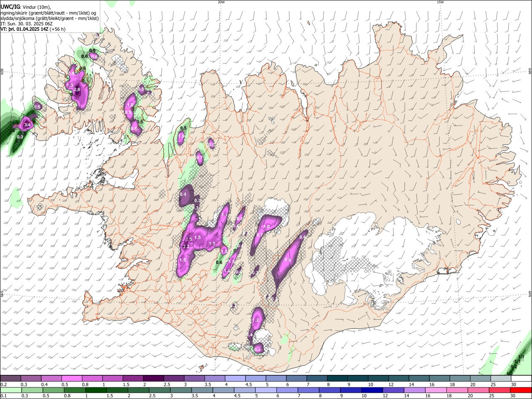Image resolution: width=532 pixels, height=399 pixels.
Task: Select the darkest green 1 rain scale swatch
Action: (x=96, y=390)
